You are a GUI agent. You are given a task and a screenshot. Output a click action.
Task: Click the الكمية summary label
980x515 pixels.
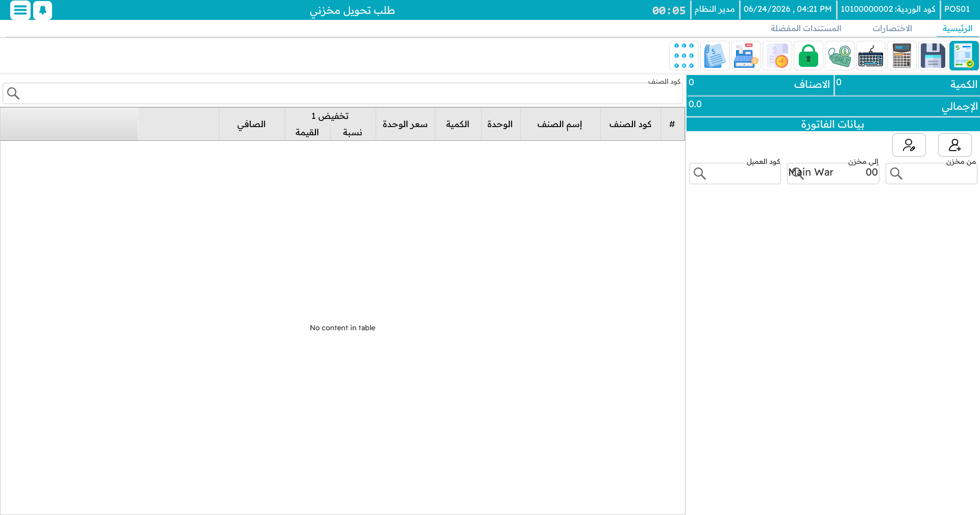click(964, 85)
